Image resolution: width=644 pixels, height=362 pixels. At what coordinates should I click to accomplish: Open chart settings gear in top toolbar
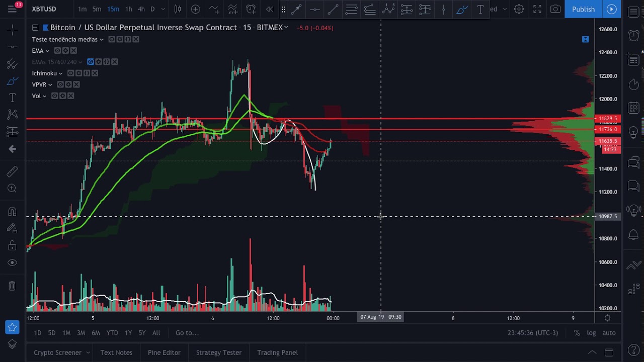click(x=519, y=9)
